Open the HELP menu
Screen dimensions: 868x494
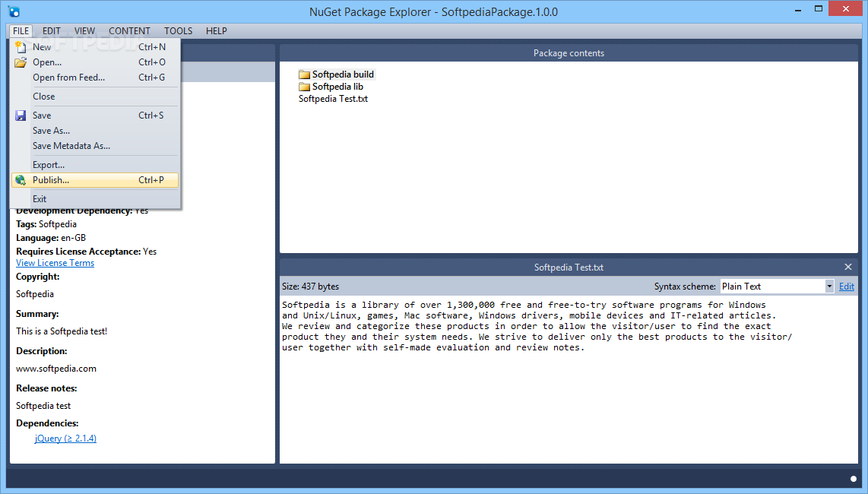[217, 31]
